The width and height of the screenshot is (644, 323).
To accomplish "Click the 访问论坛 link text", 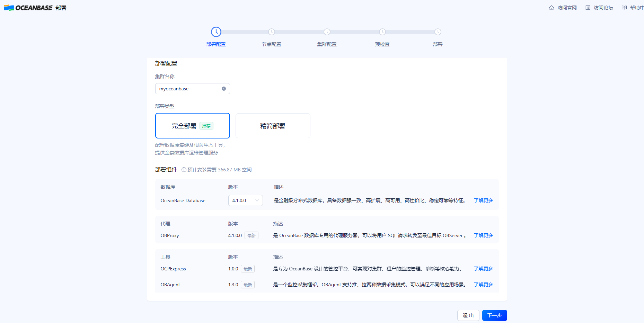I will [x=603, y=8].
